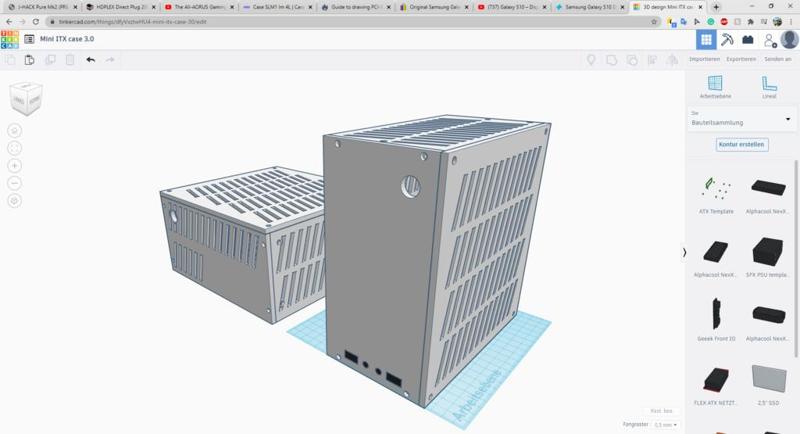Rename the design title Mini ITX case 3.0

click(x=67, y=39)
